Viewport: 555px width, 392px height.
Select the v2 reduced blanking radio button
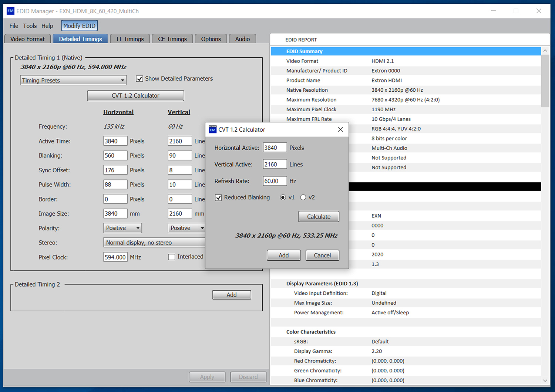(303, 197)
